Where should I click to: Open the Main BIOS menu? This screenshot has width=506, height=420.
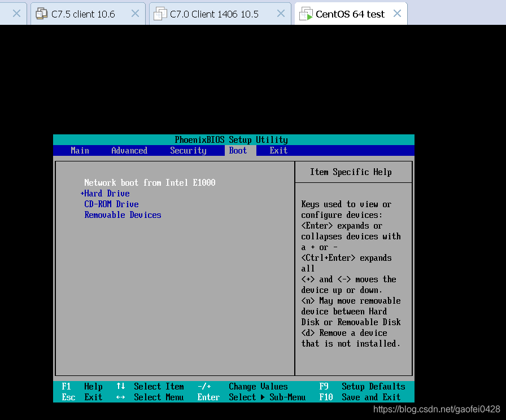(80, 151)
